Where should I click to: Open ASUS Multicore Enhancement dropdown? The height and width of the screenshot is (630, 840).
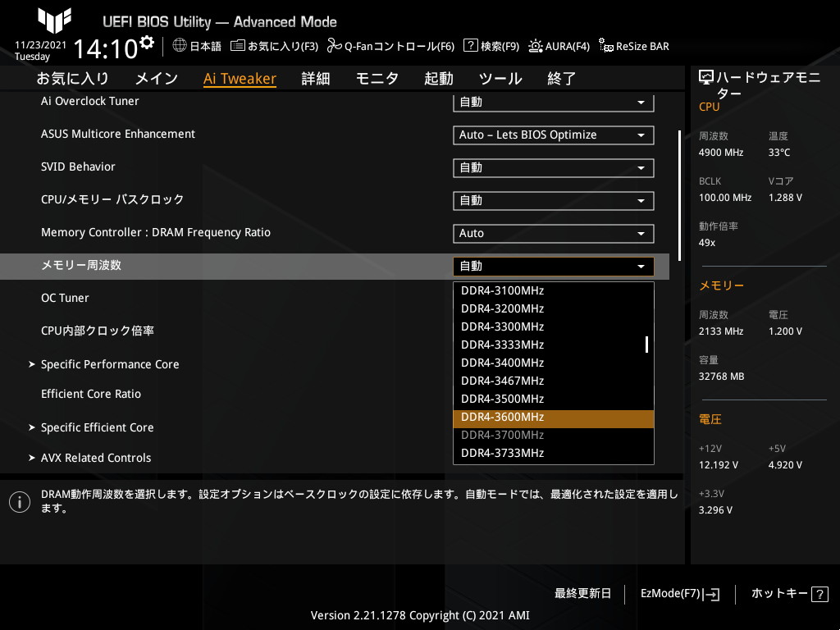pos(554,135)
